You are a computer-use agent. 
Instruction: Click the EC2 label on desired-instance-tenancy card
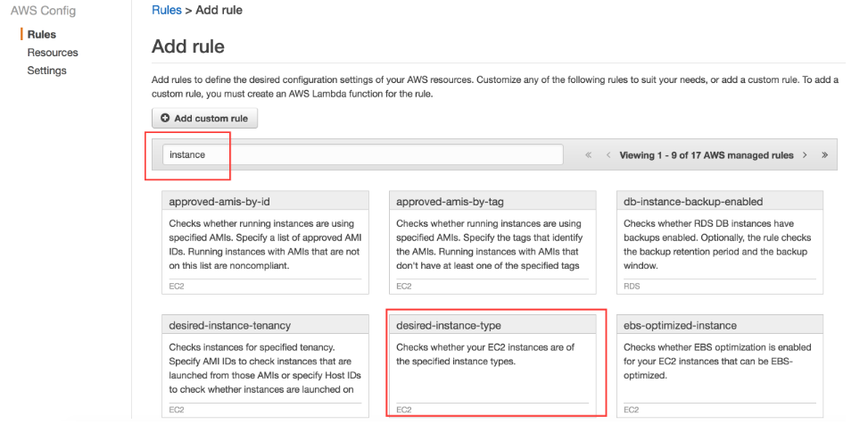tap(177, 411)
